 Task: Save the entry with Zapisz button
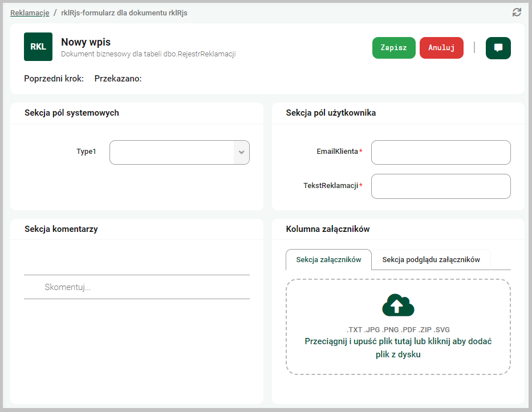(393, 48)
